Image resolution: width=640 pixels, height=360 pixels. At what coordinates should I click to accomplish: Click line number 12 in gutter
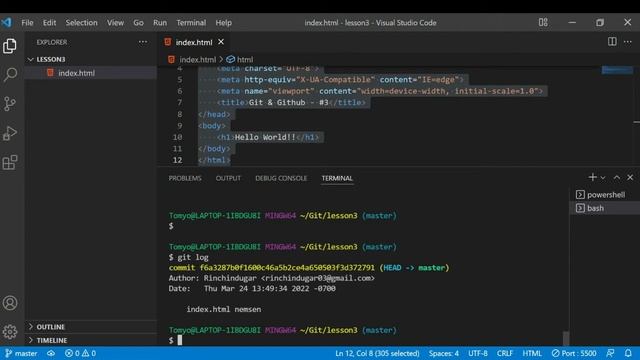point(177,160)
